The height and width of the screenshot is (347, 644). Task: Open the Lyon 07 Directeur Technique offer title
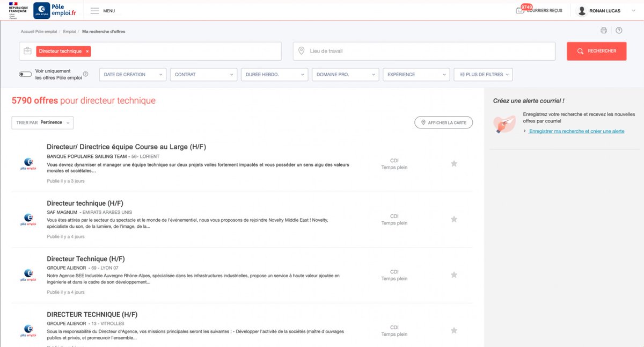coord(86,259)
